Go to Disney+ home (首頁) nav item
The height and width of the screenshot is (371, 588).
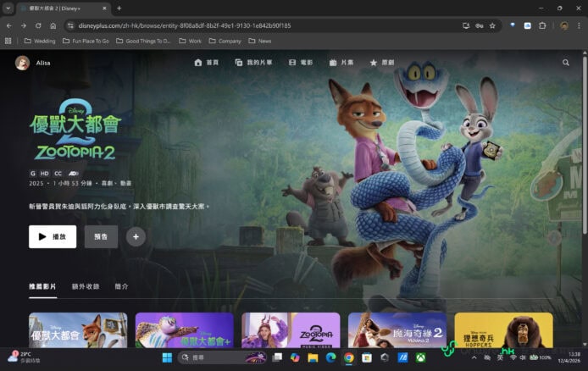(207, 63)
